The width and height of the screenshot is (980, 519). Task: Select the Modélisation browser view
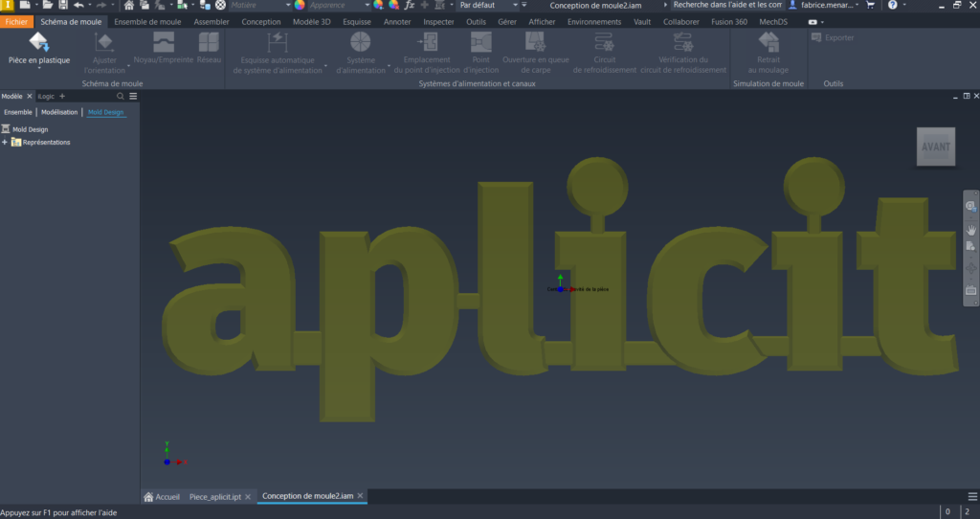pyautogui.click(x=59, y=112)
